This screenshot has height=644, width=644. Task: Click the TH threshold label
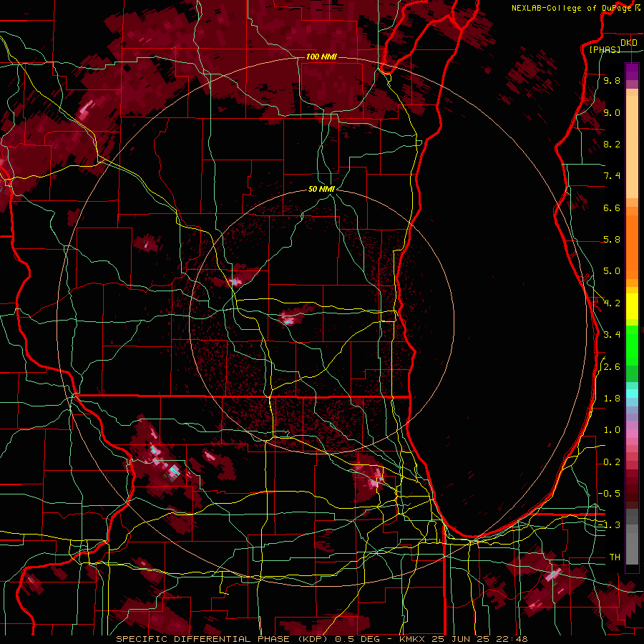click(615, 557)
